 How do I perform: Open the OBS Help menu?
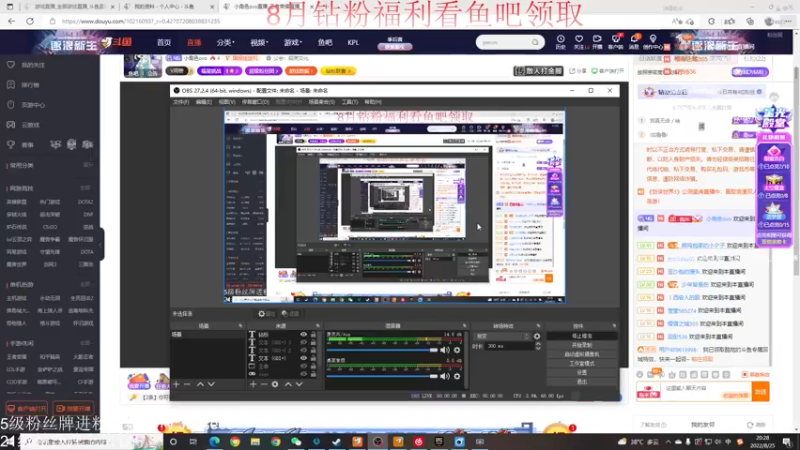pyautogui.click(x=373, y=102)
